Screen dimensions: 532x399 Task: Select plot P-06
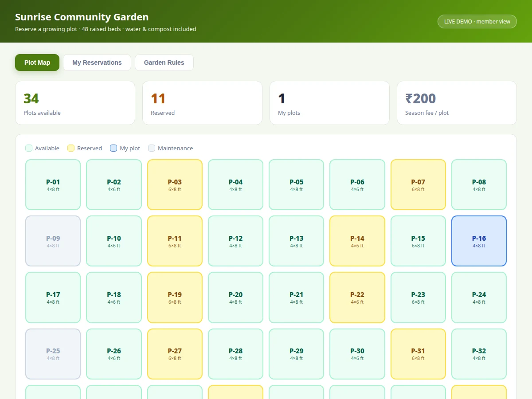point(357,185)
